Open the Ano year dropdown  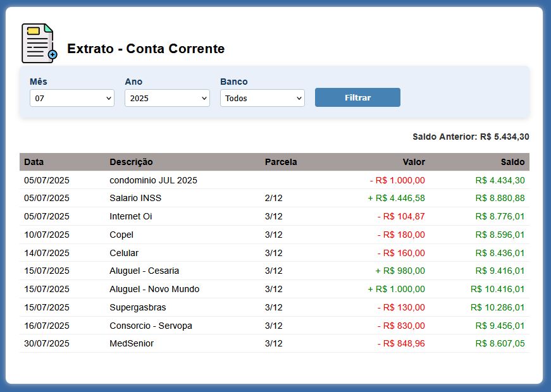pyautogui.click(x=167, y=98)
